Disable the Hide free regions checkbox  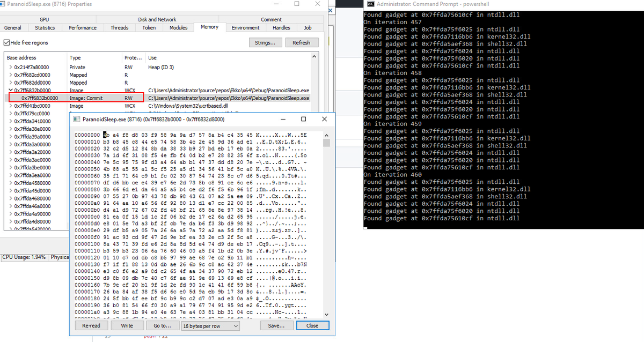[x=8, y=42]
